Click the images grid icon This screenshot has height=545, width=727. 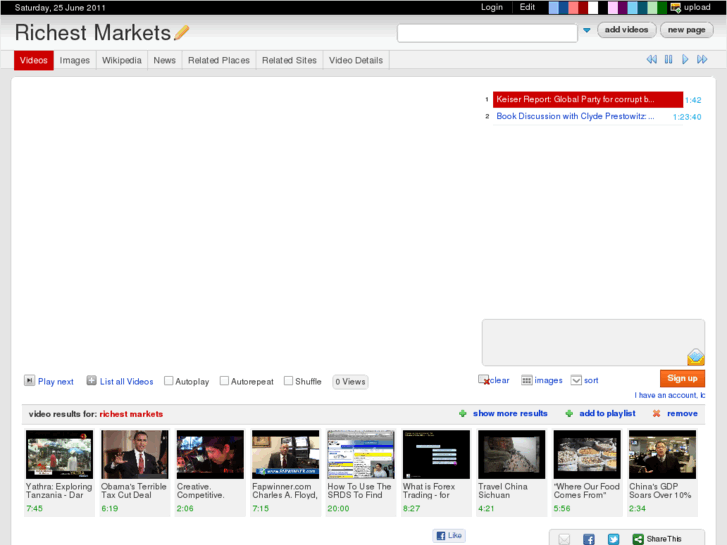(x=527, y=380)
